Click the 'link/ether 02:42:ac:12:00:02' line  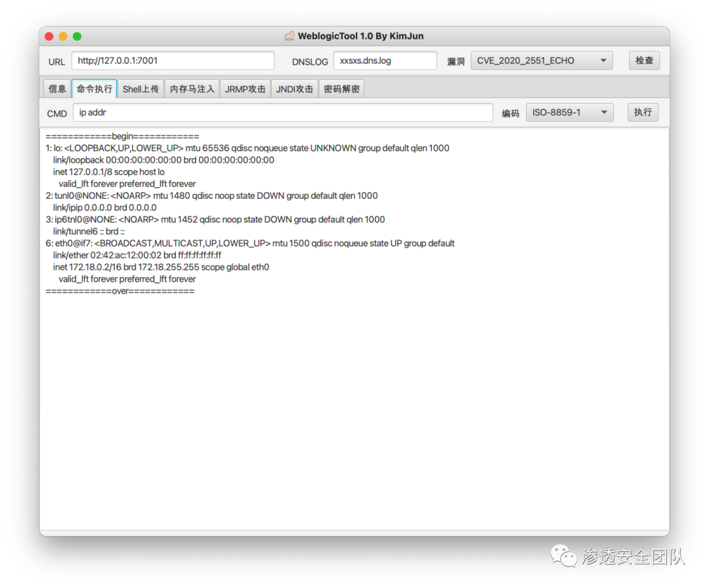coord(137,255)
